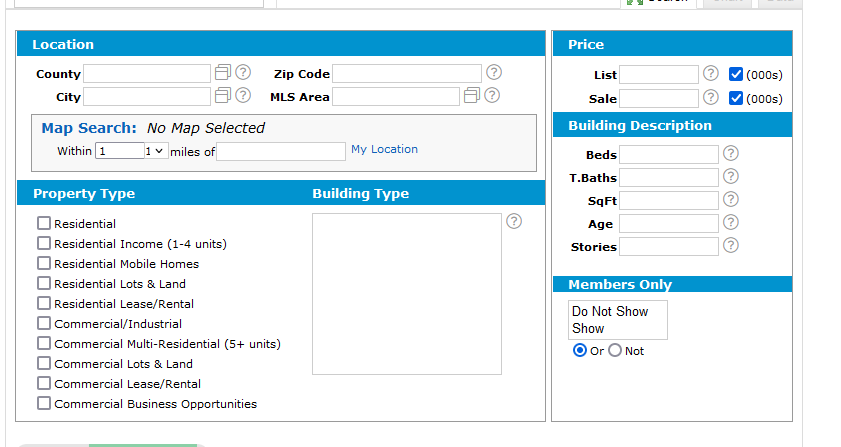Check Residential Lots & Land

pyautogui.click(x=44, y=283)
